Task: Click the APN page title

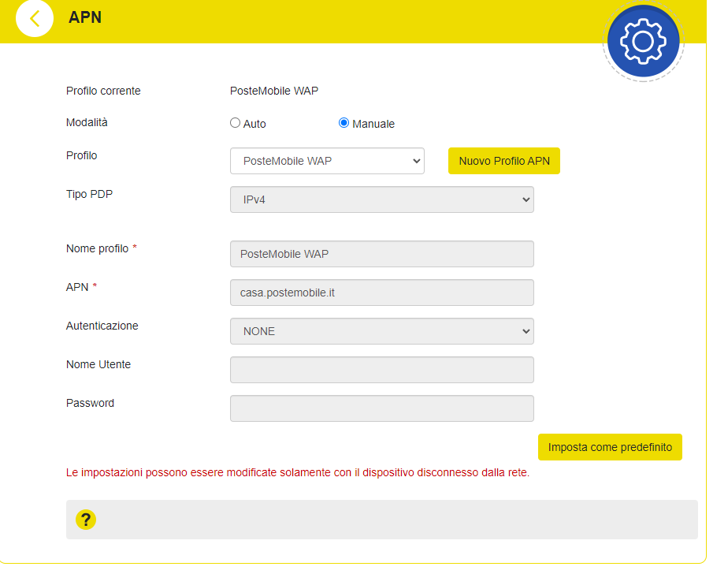Action: [85, 17]
